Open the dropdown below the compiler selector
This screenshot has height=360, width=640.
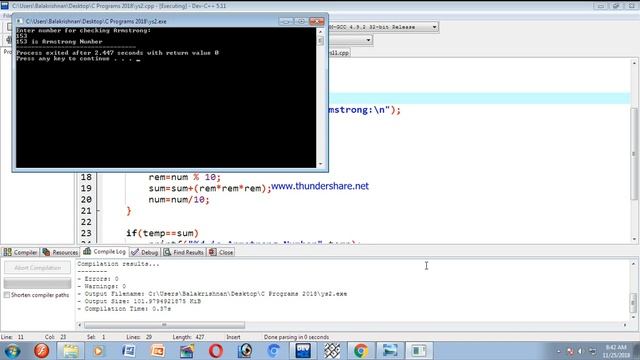pos(368,40)
